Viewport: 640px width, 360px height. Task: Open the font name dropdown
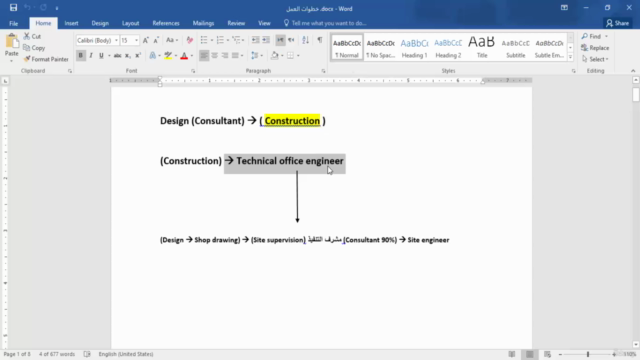(116, 40)
